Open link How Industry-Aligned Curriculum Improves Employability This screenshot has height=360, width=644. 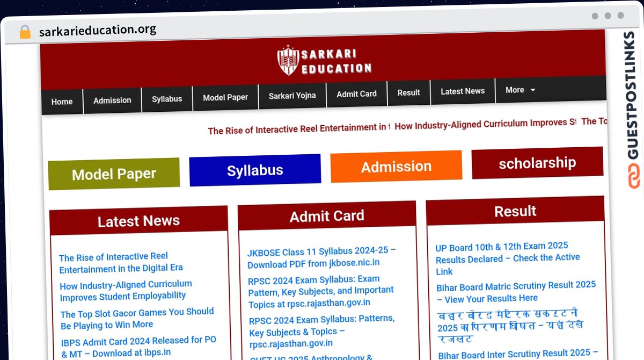pyautogui.click(x=126, y=290)
